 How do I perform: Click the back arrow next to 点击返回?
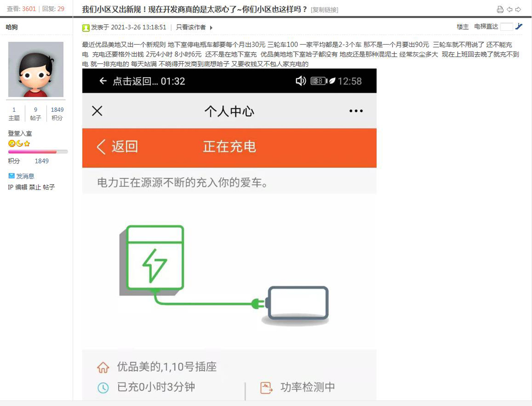pos(103,81)
